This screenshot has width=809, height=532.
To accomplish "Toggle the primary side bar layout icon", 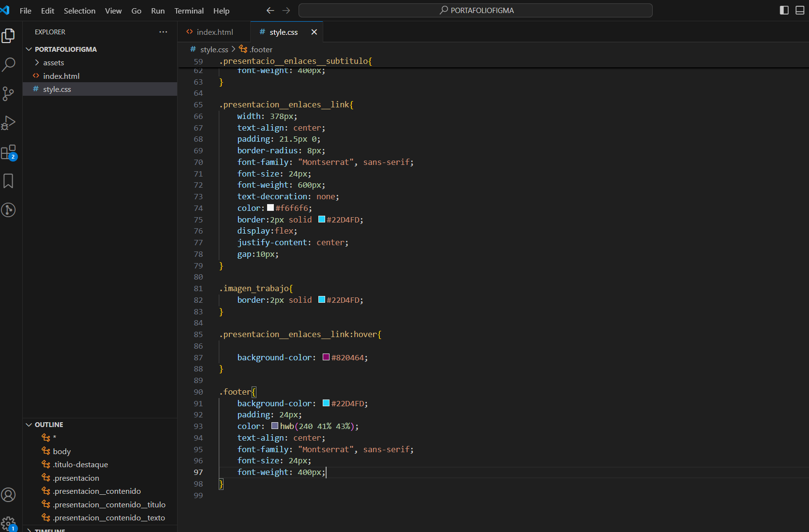I will pyautogui.click(x=784, y=10).
